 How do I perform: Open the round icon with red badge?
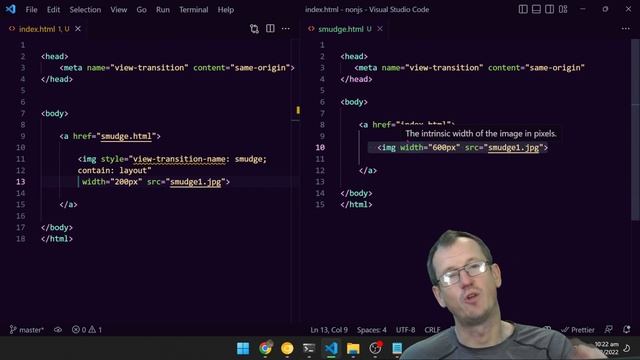pos(375,348)
